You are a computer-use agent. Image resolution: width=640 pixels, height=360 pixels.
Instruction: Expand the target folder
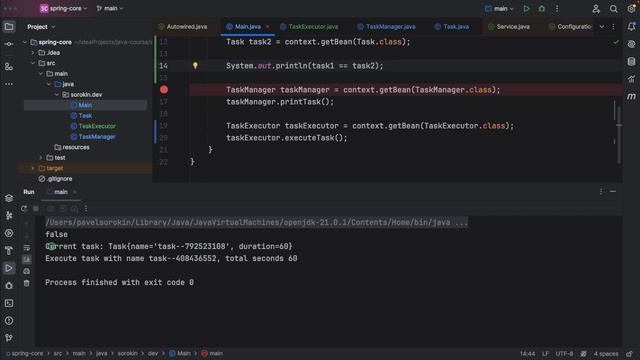[x=33, y=168]
